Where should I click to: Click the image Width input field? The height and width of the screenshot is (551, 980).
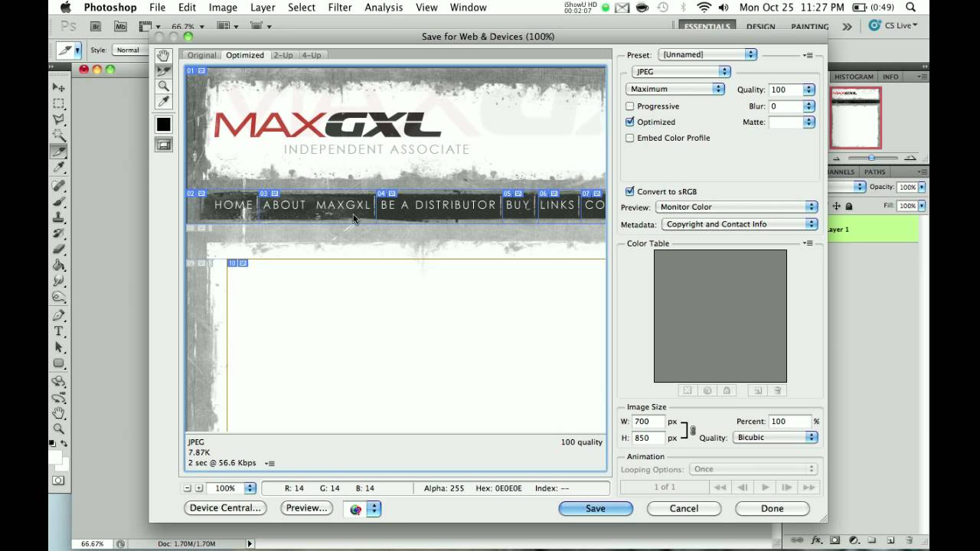click(x=648, y=421)
